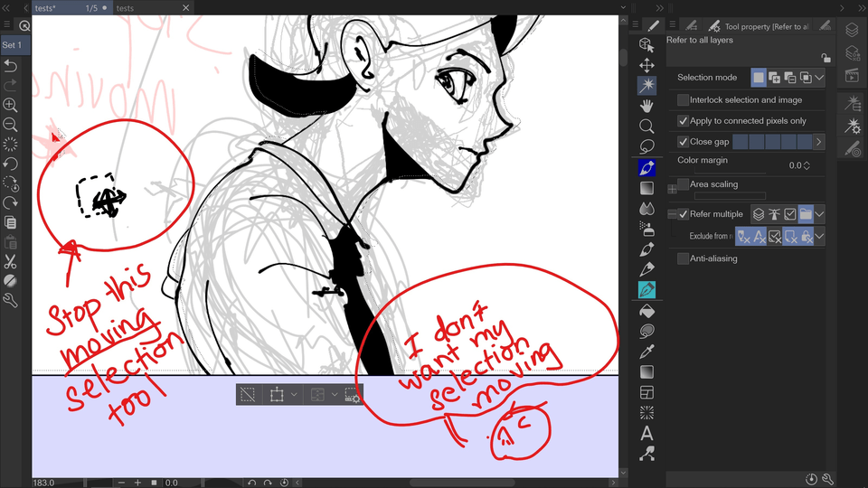Click Redo in the command bar
Screen dimensions: 868x488
[11, 85]
